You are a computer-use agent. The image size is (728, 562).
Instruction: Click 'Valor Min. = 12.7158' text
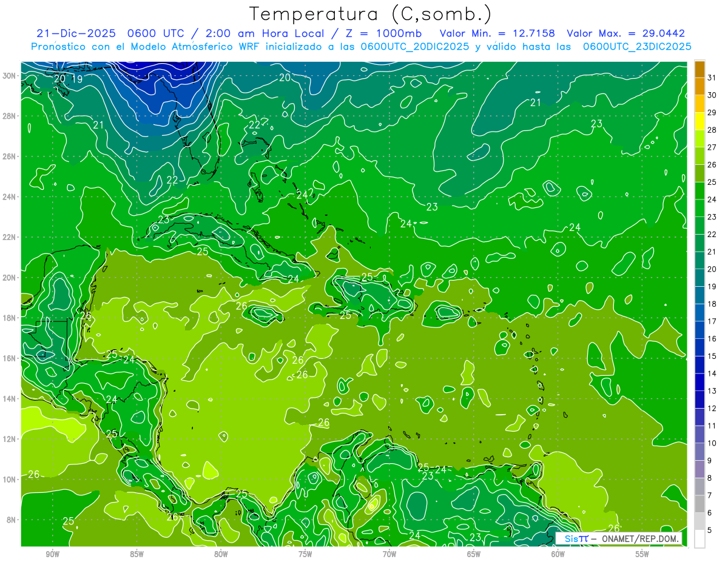[x=497, y=33]
